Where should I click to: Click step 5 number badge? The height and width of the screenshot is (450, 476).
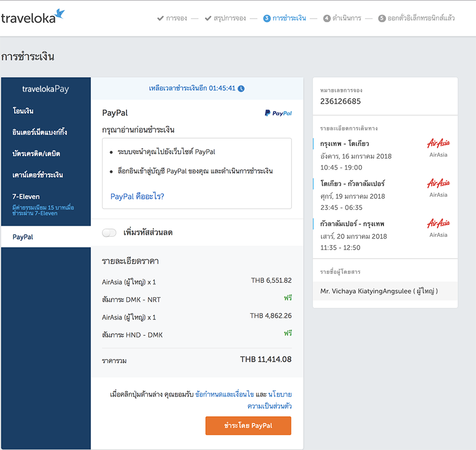382,18
